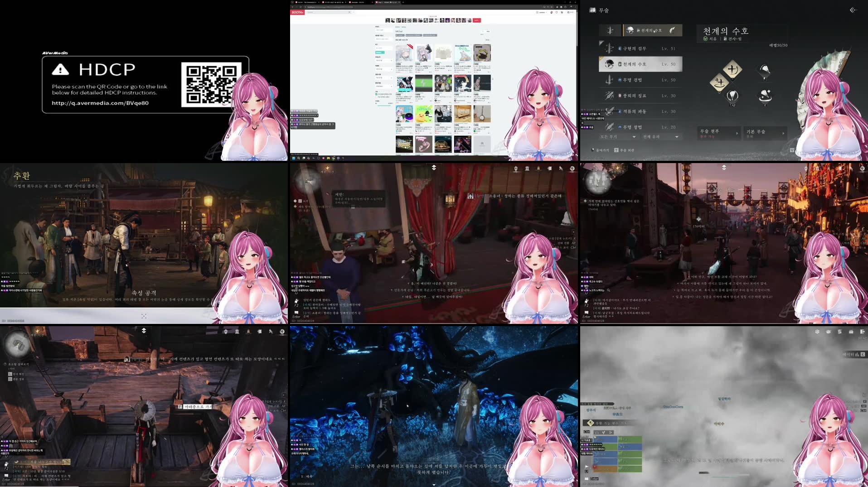The width and height of the screenshot is (868, 487).
Task: Click the price range slider in BOOTH sidebar
Action: (x=384, y=105)
